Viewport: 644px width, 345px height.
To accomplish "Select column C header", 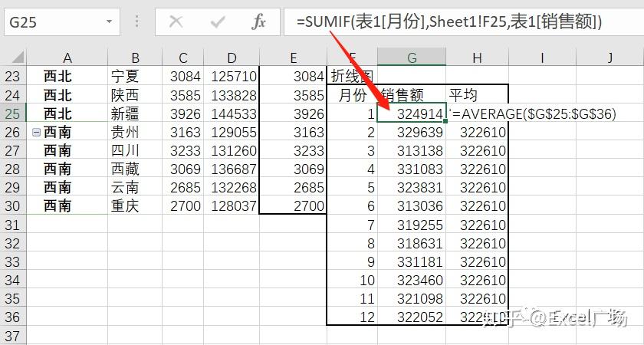I will (183, 58).
